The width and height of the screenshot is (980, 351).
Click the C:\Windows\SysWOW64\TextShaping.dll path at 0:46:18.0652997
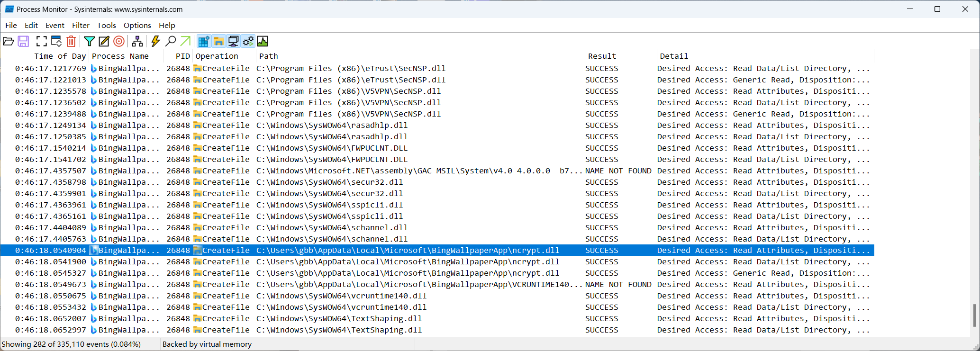click(x=339, y=330)
